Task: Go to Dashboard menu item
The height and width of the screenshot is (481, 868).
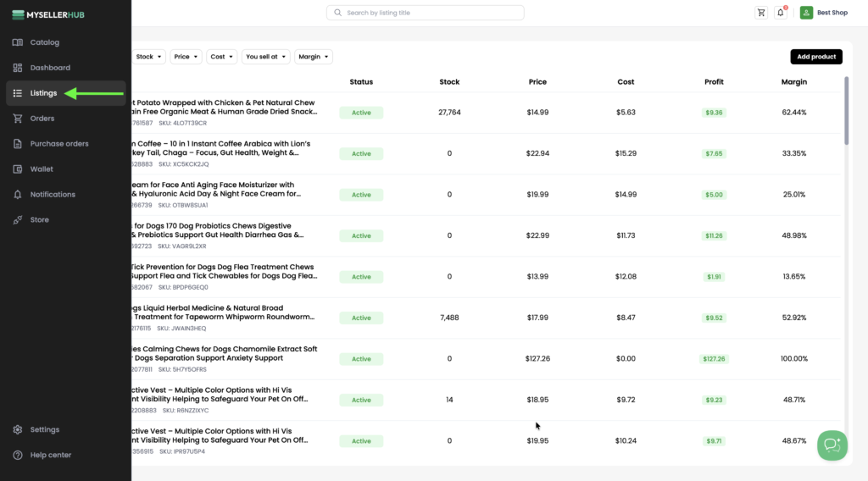Action: (50, 68)
